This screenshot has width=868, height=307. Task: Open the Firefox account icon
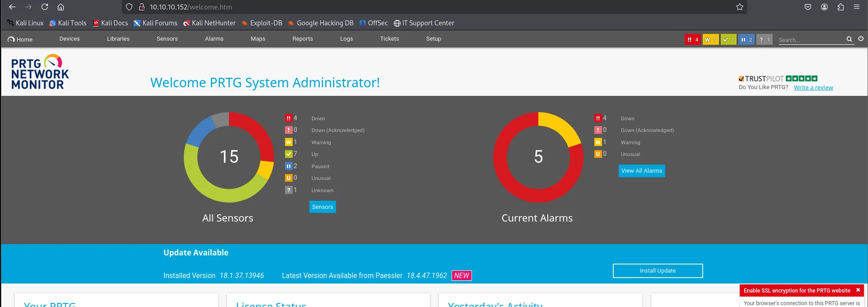[x=824, y=7]
